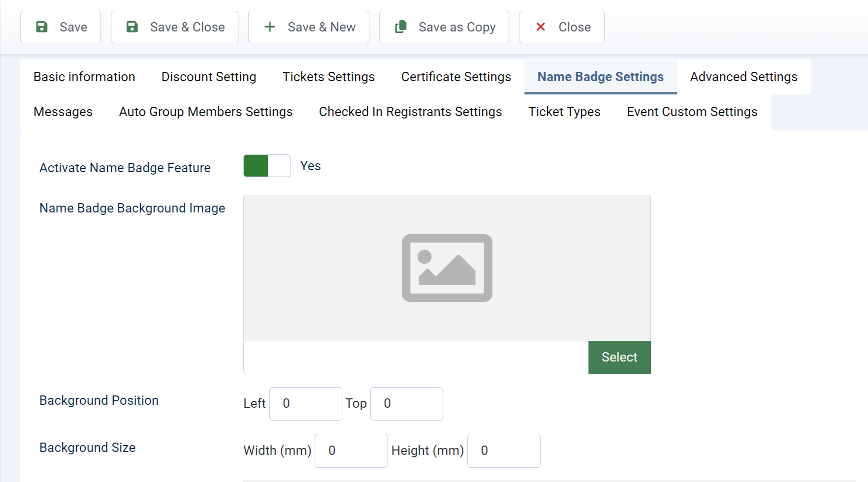The height and width of the screenshot is (482, 868).
Task: Select the Name Badge Settings tab
Action: (x=600, y=77)
